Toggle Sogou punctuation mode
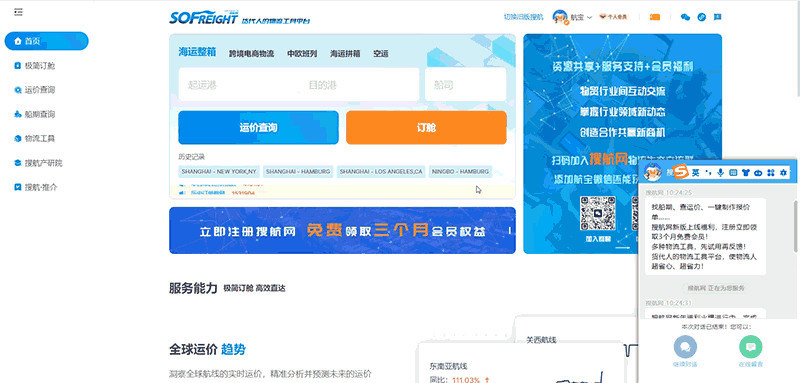Image resolution: width=800 pixels, height=383 pixels. [x=708, y=173]
